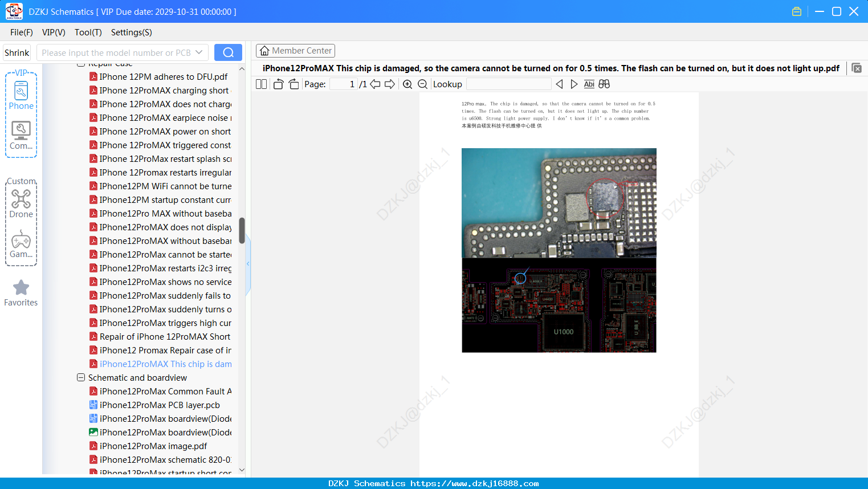Collapse the Schematic and boardview node
The width and height of the screenshot is (868, 489).
81,378
